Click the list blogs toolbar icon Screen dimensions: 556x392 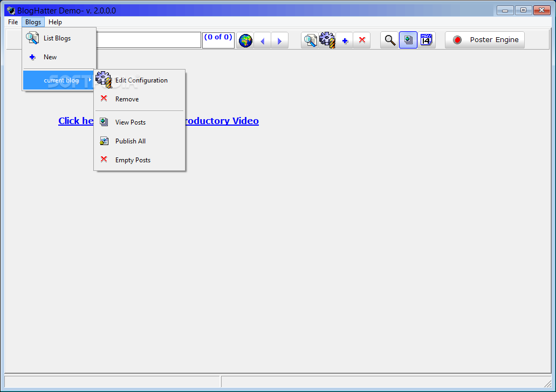[x=310, y=40]
